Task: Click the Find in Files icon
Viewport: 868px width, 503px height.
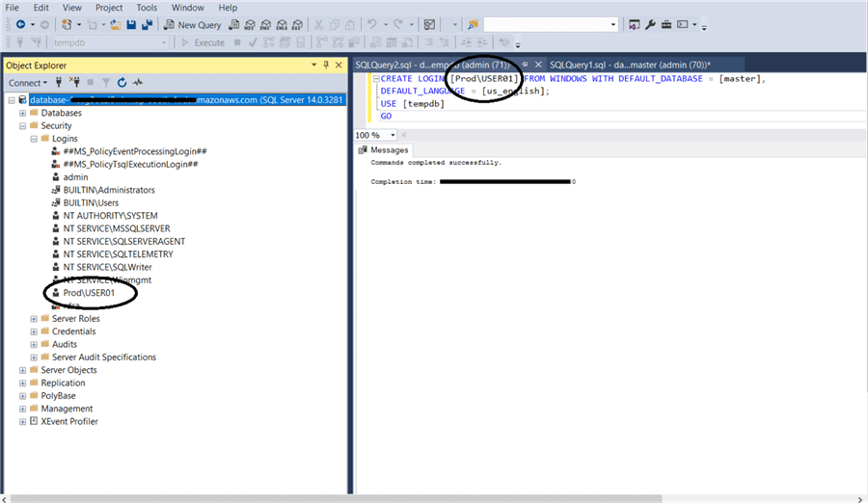Action: [x=473, y=24]
